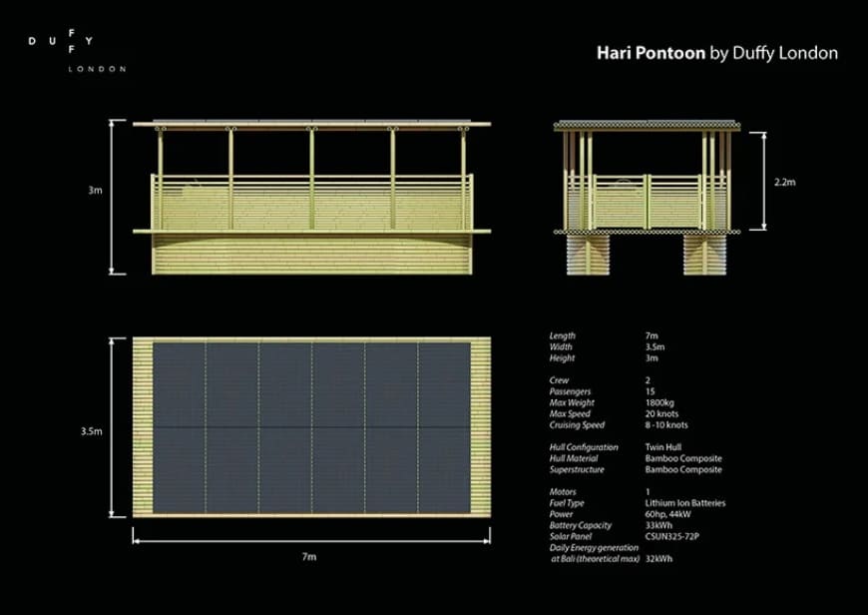The height and width of the screenshot is (615, 868).
Task: Click the 'Cruising Speed' spec label
Action: 577,425
